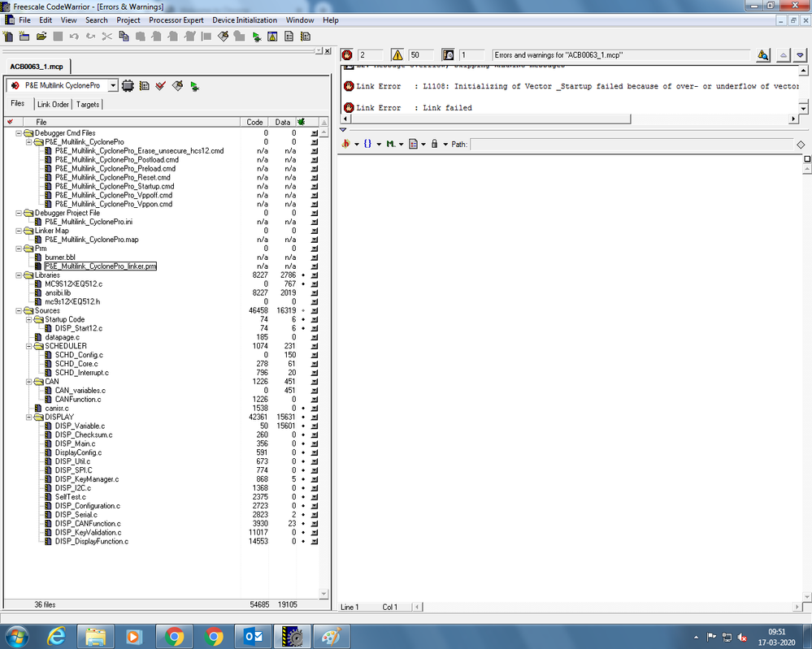Click the main toolbar Make icon

pos(224,37)
